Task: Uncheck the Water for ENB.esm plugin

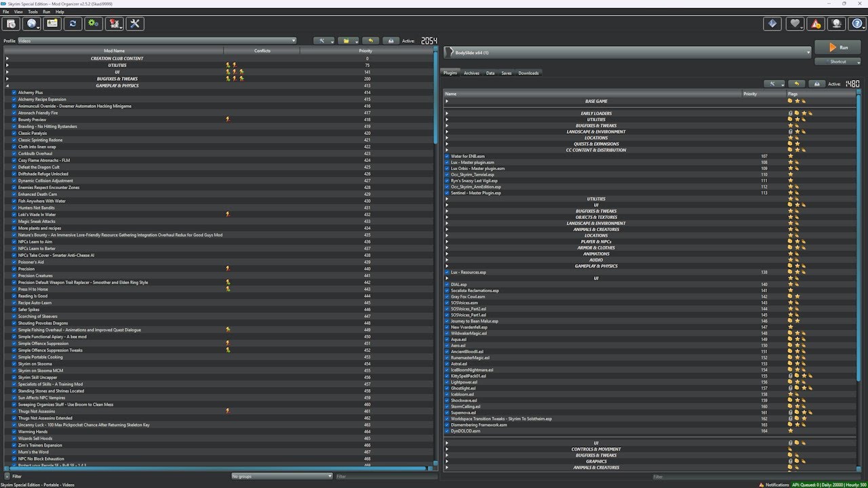Action: (448, 156)
